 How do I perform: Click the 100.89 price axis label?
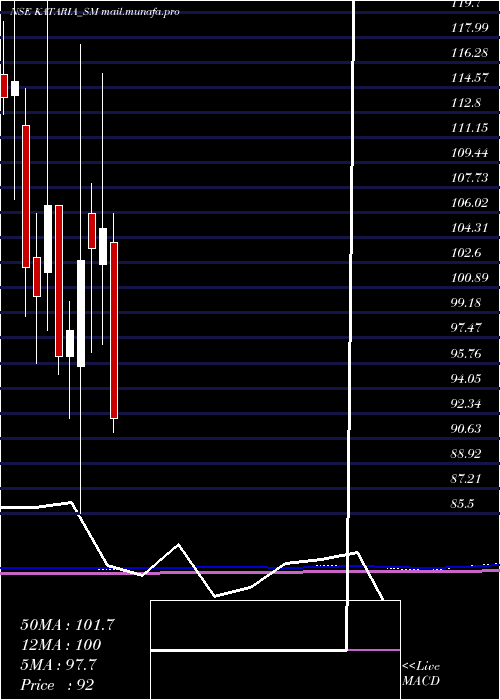click(x=470, y=278)
